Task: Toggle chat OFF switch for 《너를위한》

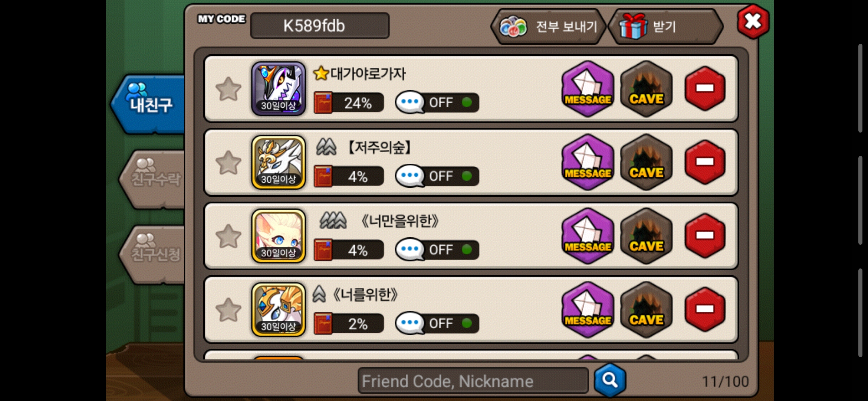Action: click(437, 323)
